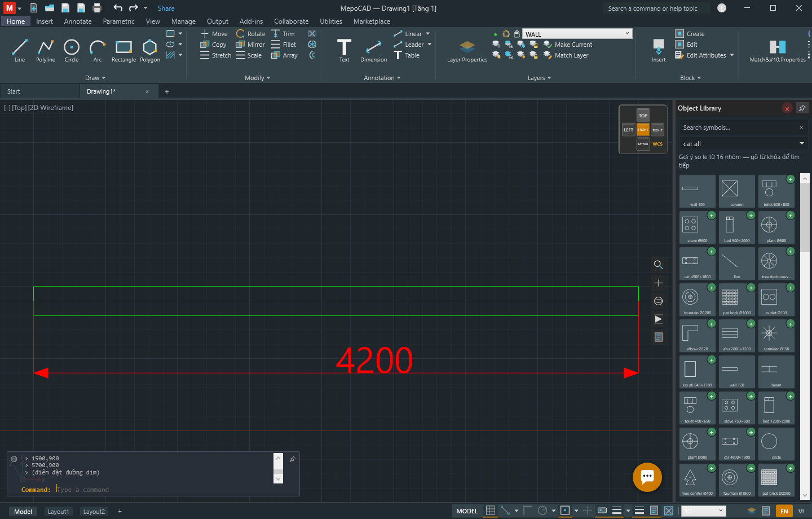Open the chat assistant bubble
The height and width of the screenshot is (519, 812).
[x=647, y=477]
